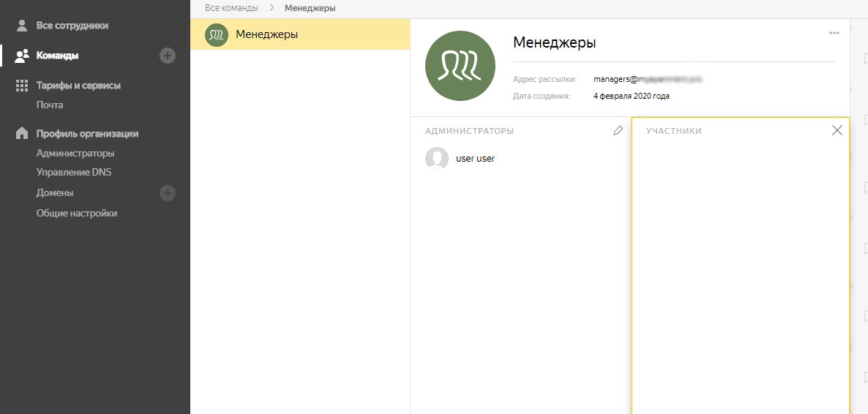Select Менеджеры team in the list

(300, 34)
